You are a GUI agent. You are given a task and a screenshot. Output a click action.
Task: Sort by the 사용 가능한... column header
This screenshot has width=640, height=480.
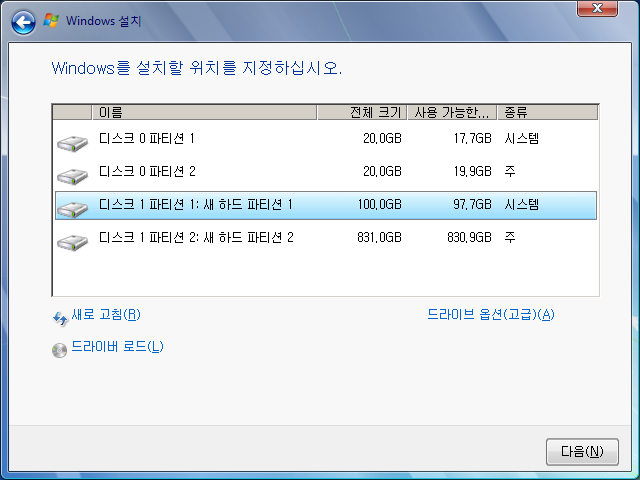pyautogui.click(x=452, y=112)
